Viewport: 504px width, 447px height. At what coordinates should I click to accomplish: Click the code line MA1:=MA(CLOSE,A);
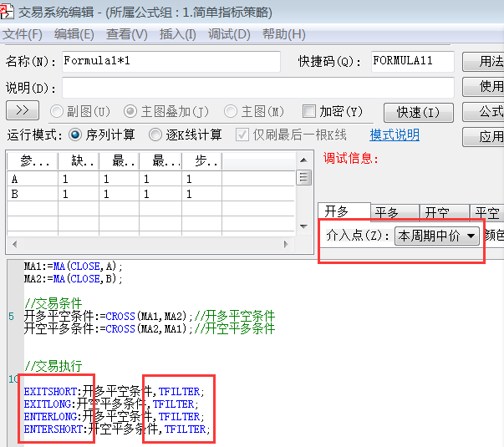(x=73, y=267)
